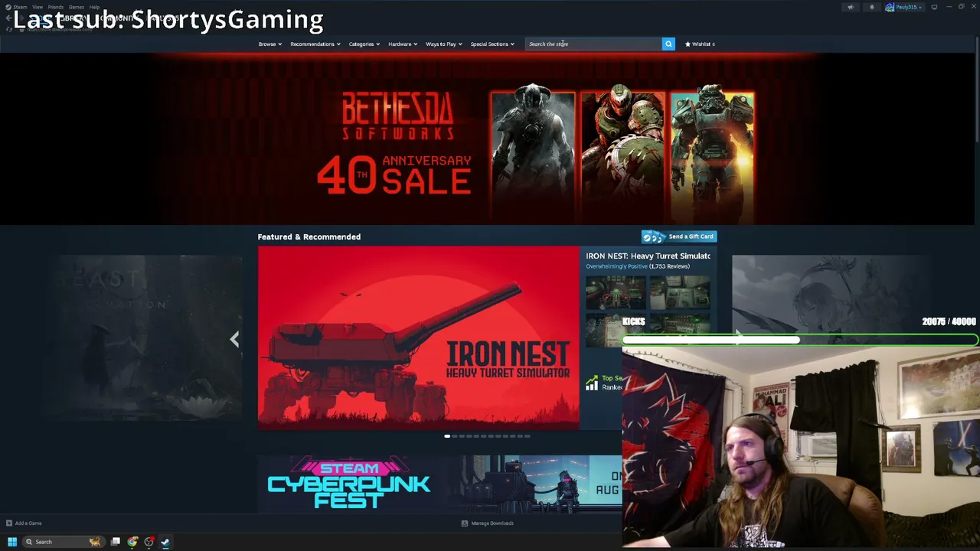Expand the Recommendations dropdown
Image resolution: width=980 pixels, height=551 pixels.
(315, 44)
